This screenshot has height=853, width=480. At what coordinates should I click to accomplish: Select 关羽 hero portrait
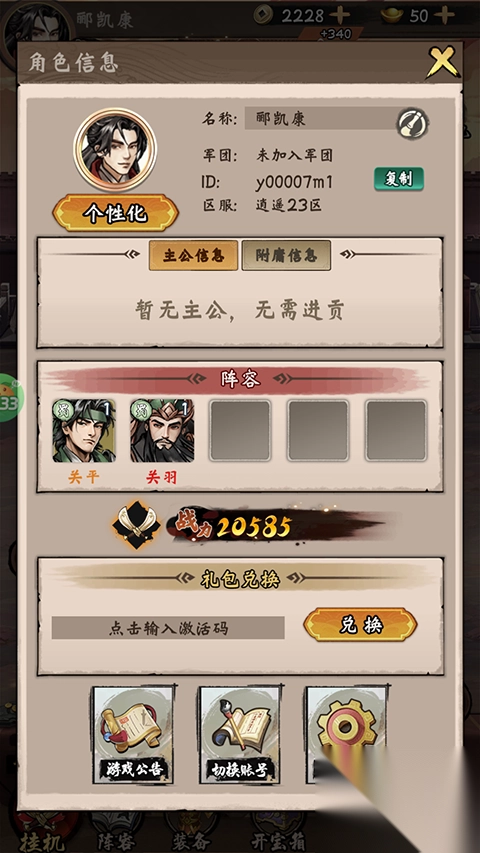coord(162,431)
